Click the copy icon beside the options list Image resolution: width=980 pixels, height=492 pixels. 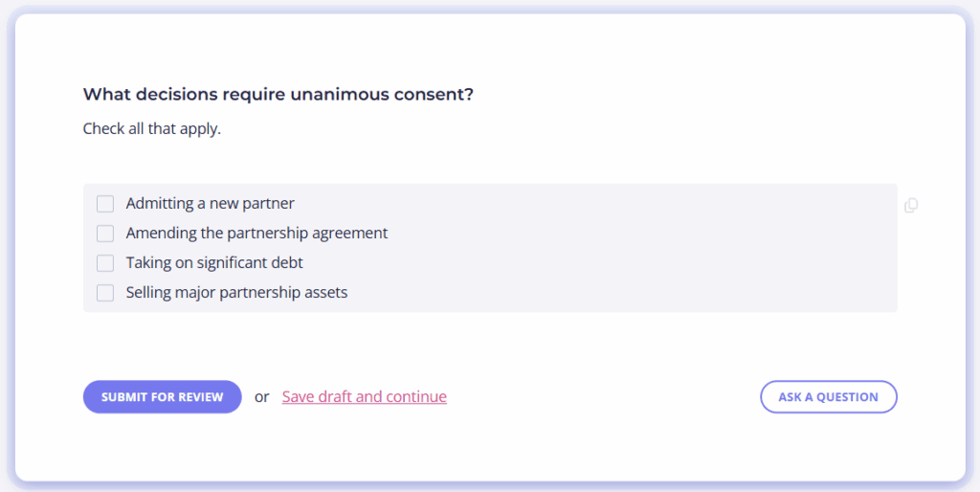911,205
